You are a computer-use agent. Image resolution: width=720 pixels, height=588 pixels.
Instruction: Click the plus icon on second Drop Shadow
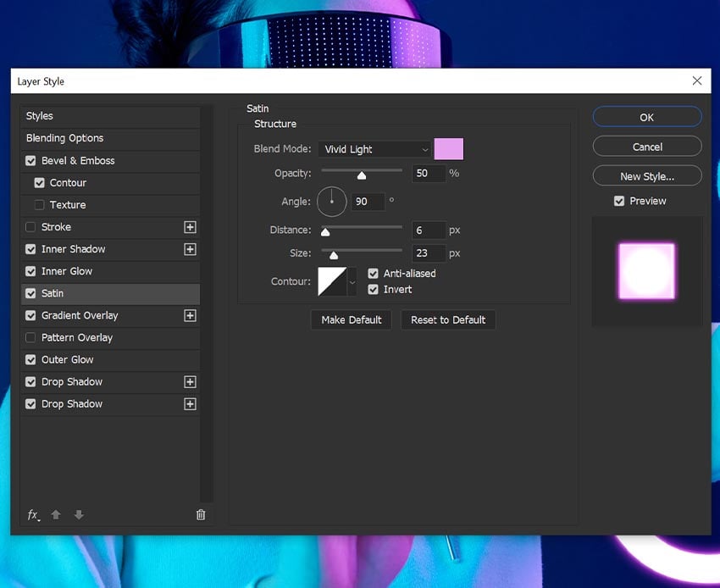pyautogui.click(x=190, y=404)
